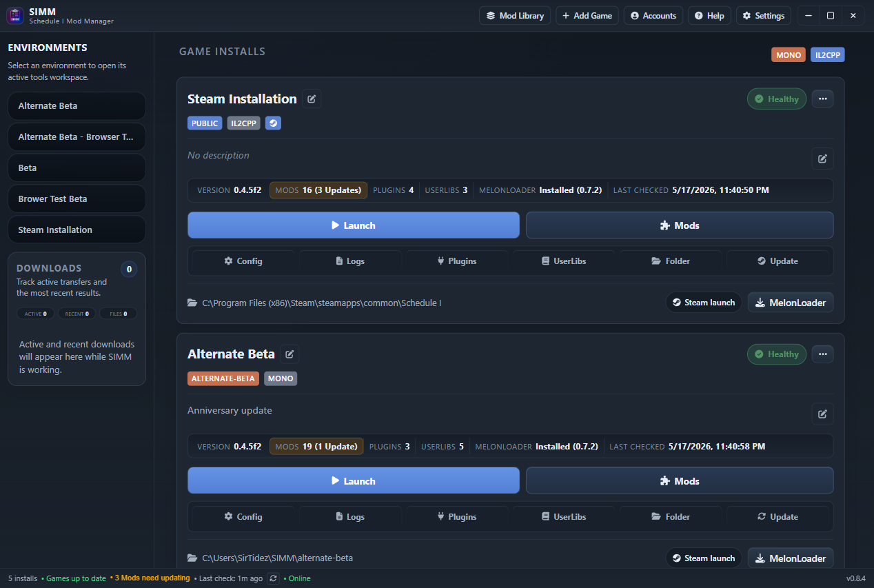This screenshot has width=874, height=588.
Task: Click the ACTIVE 0 downloads chip
Action: tap(36, 314)
